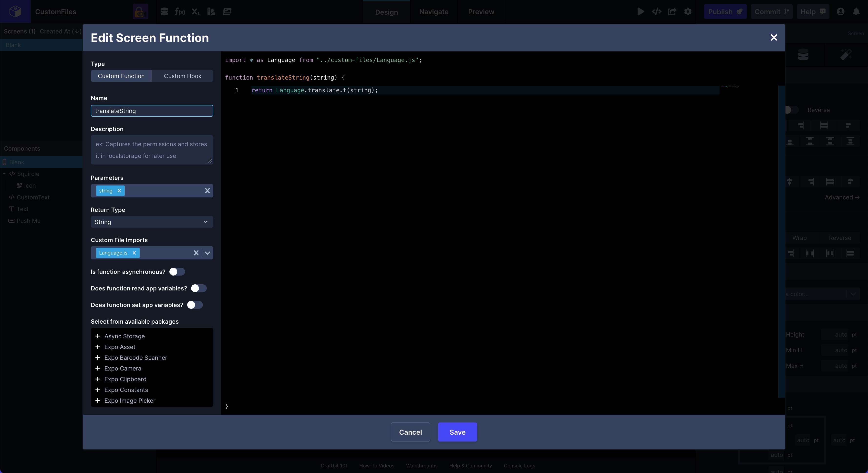Focus the Description text area
Image resolution: width=868 pixels, height=473 pixels.
click(x=152, y=150)
